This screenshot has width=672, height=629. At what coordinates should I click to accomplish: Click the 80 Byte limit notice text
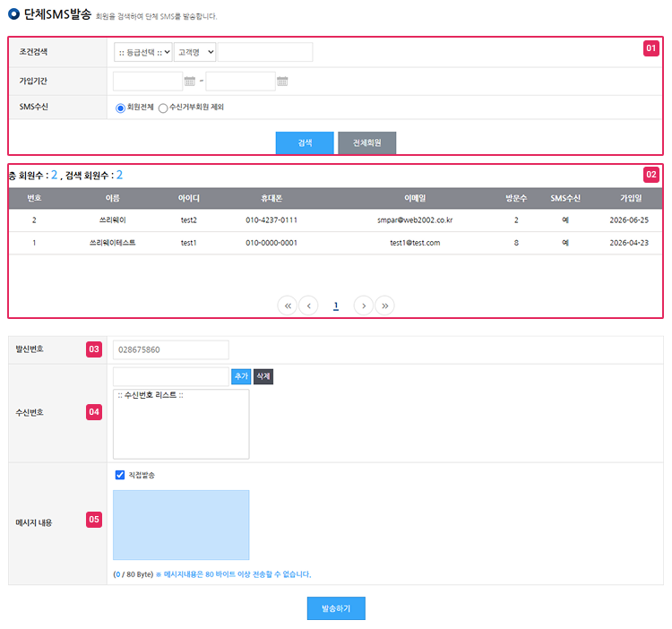tap(234, 574)
